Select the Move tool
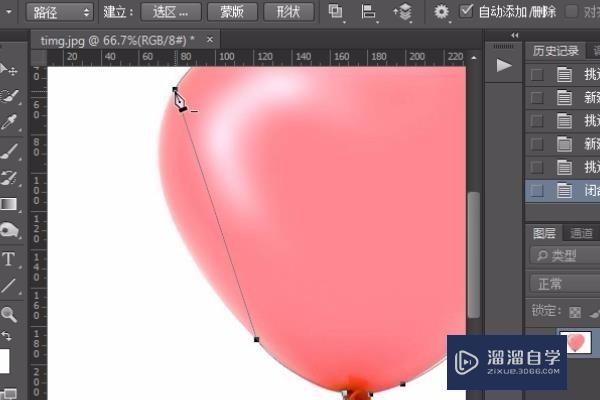Image resolution: width=600 pixels, height=400 pixels. (x=8, y=70)
